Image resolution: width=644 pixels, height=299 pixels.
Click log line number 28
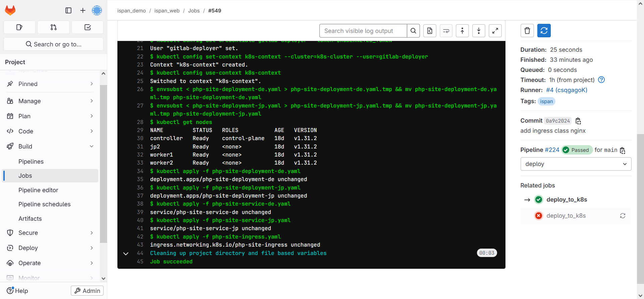click(x=140, y=122)
